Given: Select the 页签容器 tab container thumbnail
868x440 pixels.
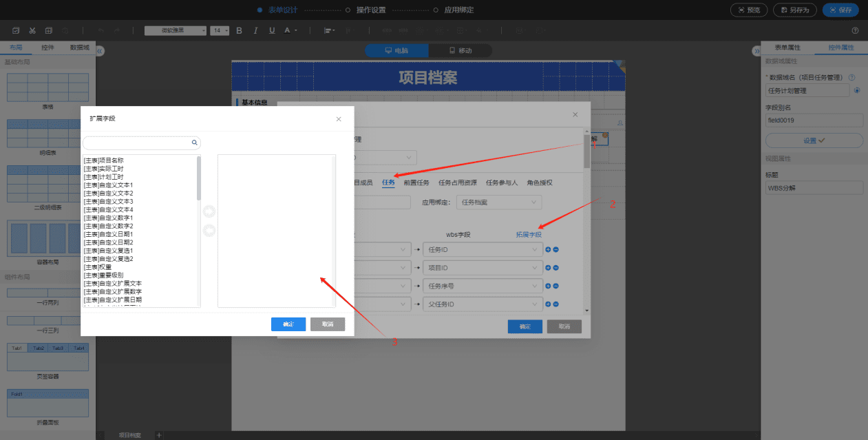Looking at the screenshot, I should click(x=48, y=358).
